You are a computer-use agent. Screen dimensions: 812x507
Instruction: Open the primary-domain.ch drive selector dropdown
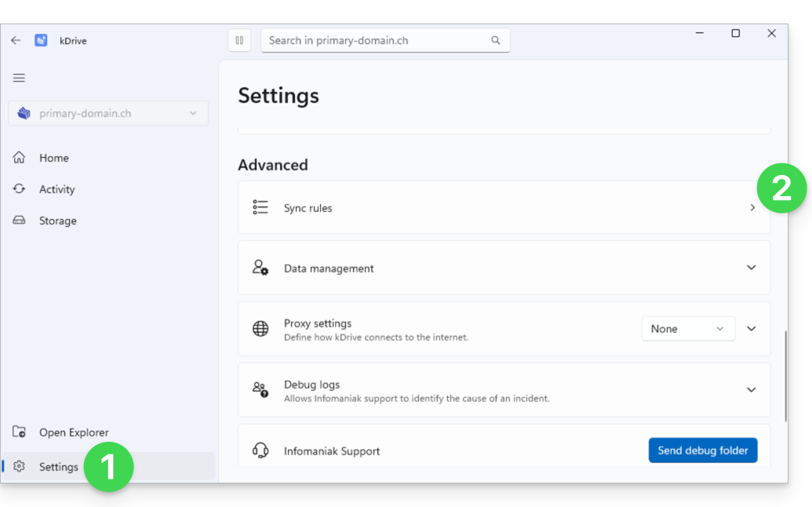108,114
